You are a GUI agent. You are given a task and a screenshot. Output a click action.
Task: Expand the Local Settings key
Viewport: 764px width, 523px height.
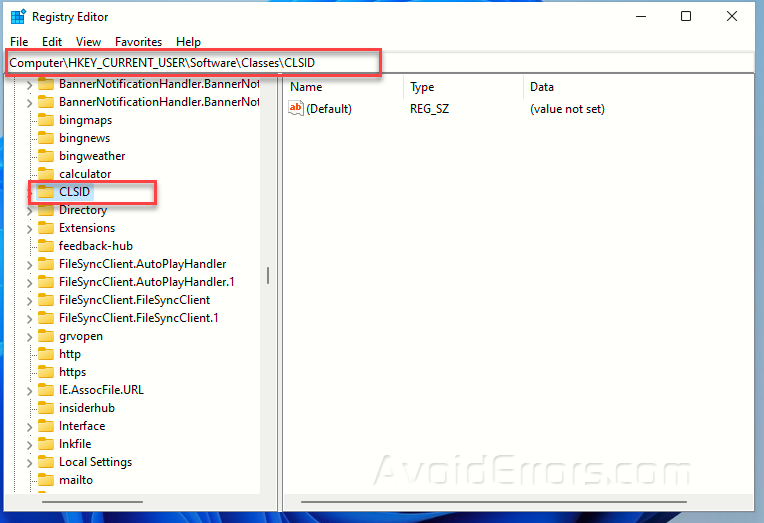pos(29,463)
